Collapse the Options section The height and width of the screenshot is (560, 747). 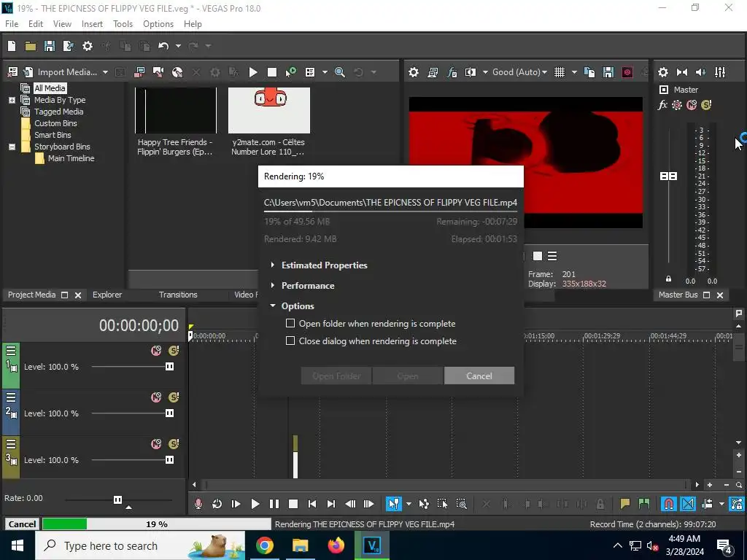273,306
